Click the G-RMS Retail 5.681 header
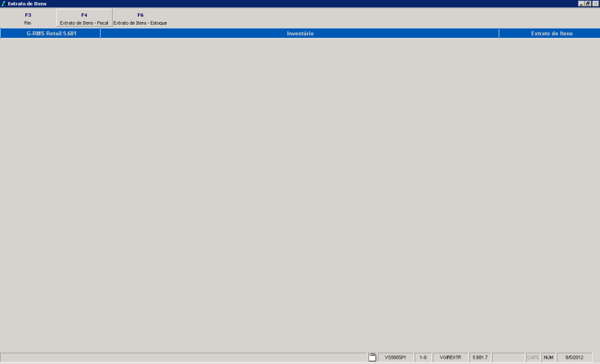The height and width of the screenshot is (364, 600). click(51, 34)
